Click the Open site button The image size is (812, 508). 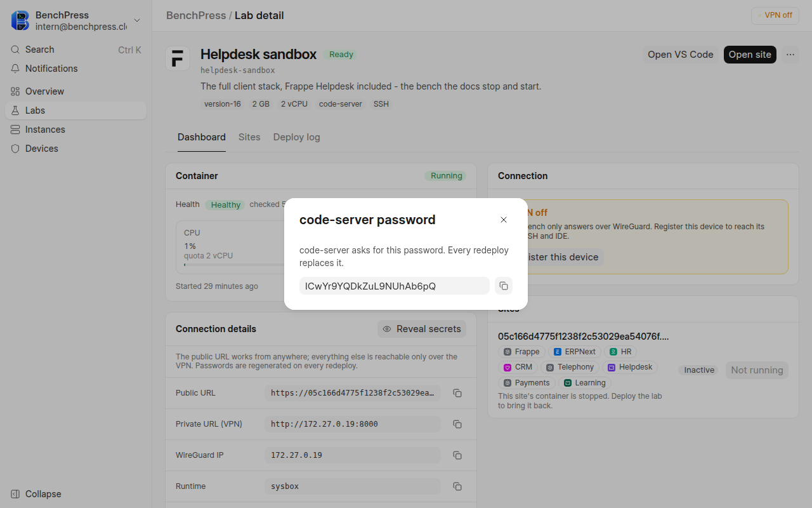click(750, 55)
